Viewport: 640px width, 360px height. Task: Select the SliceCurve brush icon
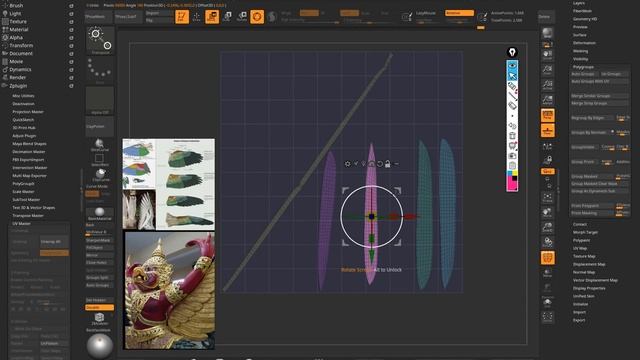click(100, 145)
